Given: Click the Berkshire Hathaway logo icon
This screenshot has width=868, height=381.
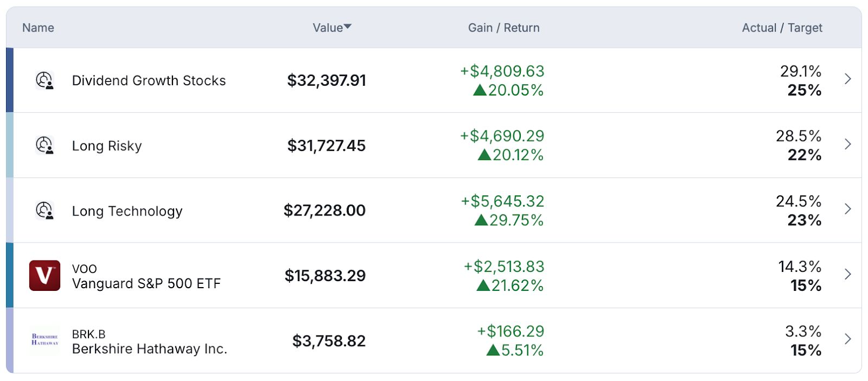Looking at the screenshot, I should point(44,340).
